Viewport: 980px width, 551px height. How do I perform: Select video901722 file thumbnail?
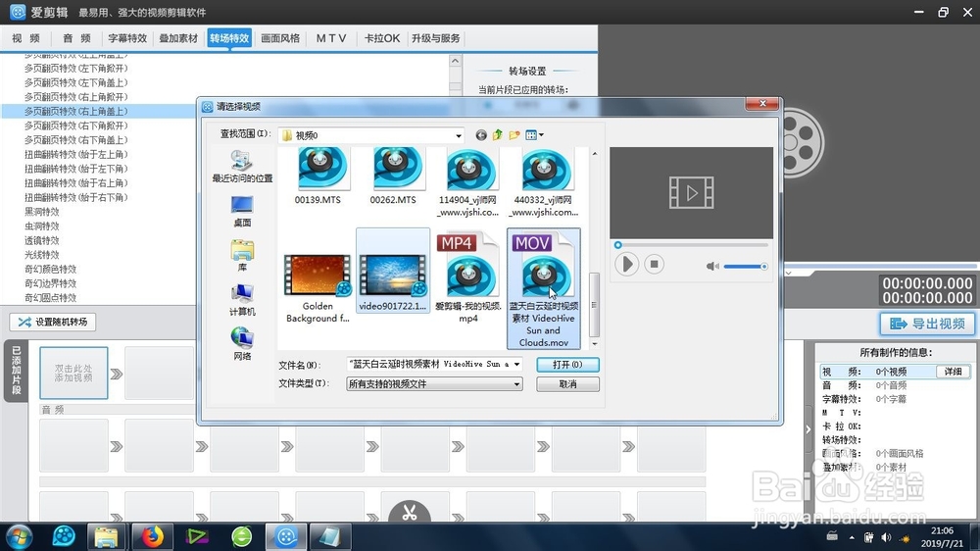393,271
